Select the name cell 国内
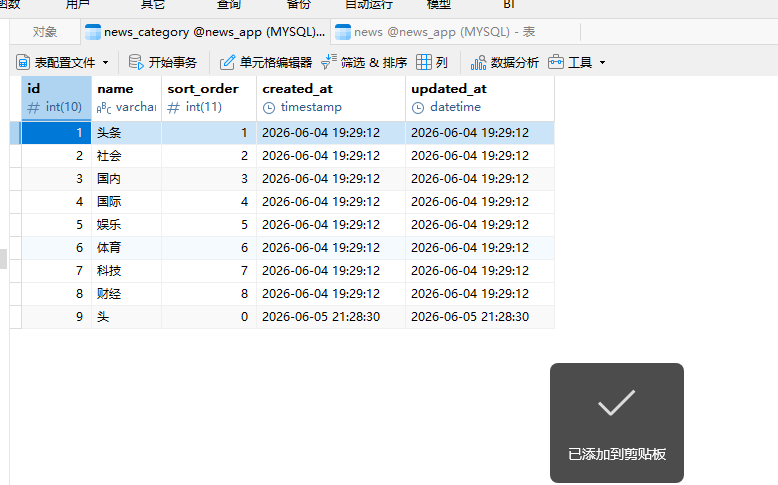This screenshot has width=778, height=485. (127, 179)
